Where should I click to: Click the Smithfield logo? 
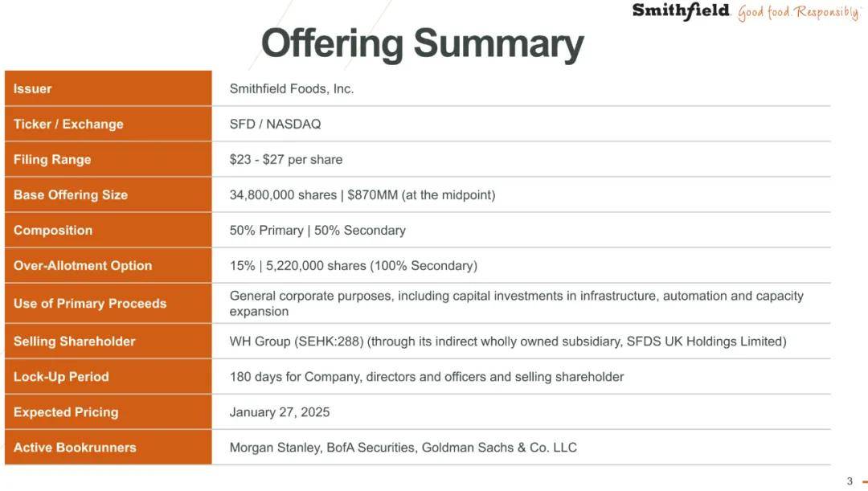coord(681,11)
